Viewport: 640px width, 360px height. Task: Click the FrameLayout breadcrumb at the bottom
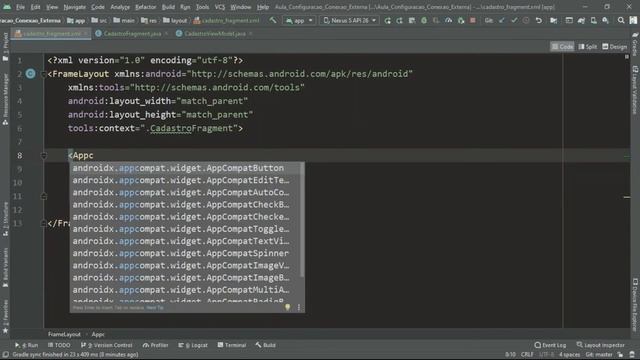[64, 334]
